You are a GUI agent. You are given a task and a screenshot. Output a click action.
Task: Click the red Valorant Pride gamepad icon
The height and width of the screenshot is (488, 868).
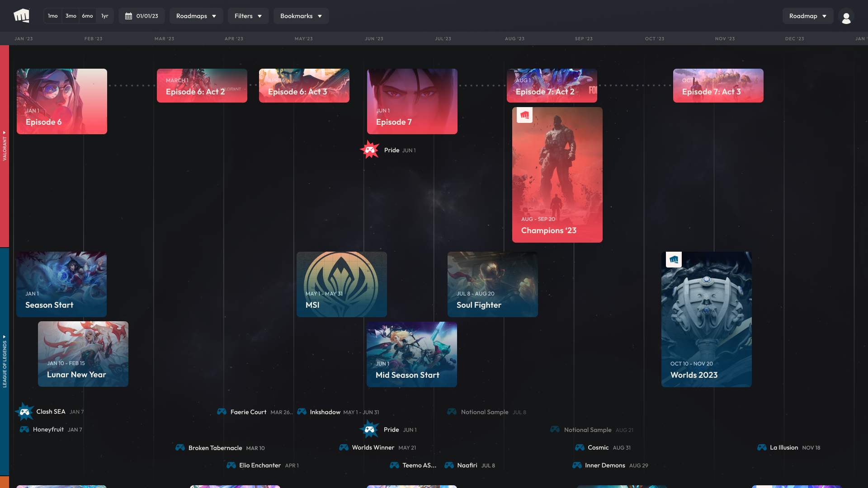pos(370,150)
